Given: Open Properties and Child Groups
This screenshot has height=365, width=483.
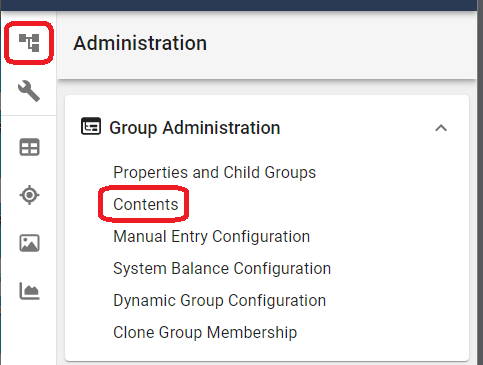Looking at the screenshot, I should [x=214, y=172].
